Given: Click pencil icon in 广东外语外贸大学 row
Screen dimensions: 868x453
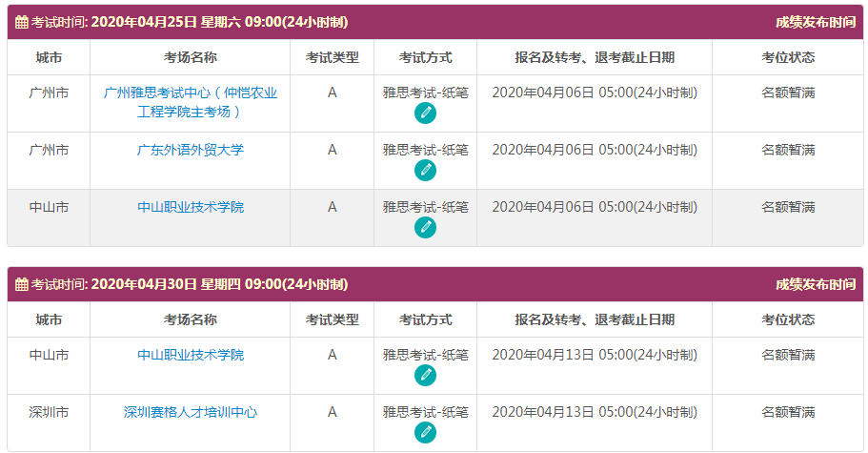Looking at the screenshot, I should pyautogui.click(x=425, y=170).
